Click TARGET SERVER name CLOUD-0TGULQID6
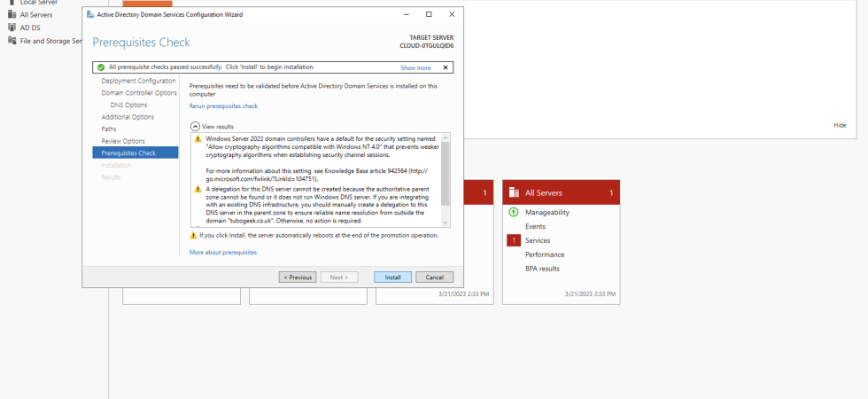The width and height of the screenshot is (868, 399). pos(427,46)
